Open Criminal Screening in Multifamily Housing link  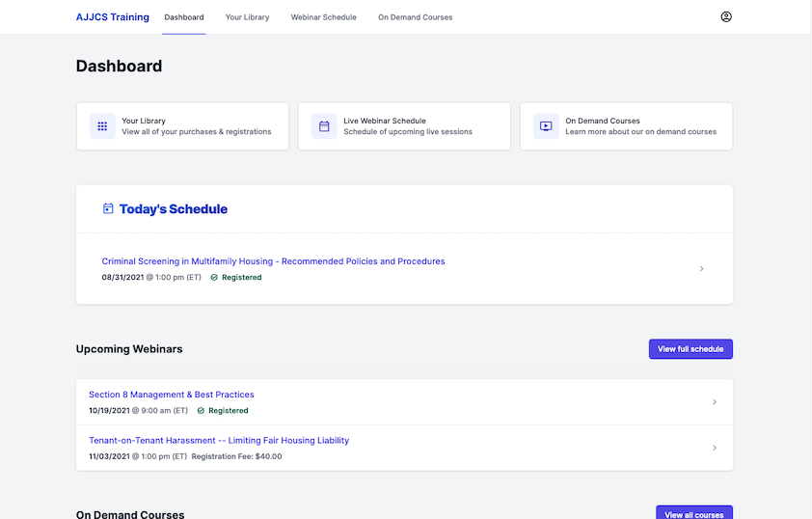[x=273, y=261]
